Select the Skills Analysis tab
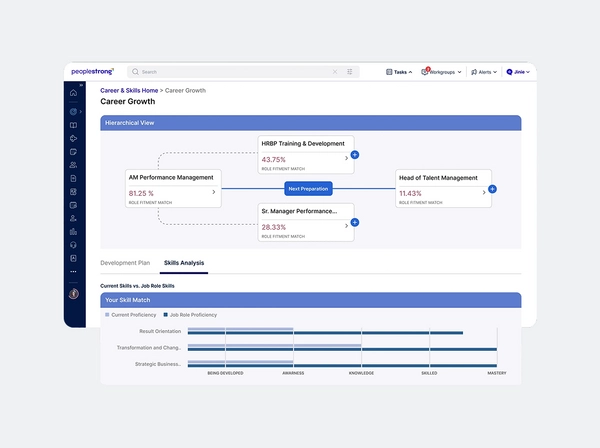This screenshot has width=600, height=448. point(184,263)
